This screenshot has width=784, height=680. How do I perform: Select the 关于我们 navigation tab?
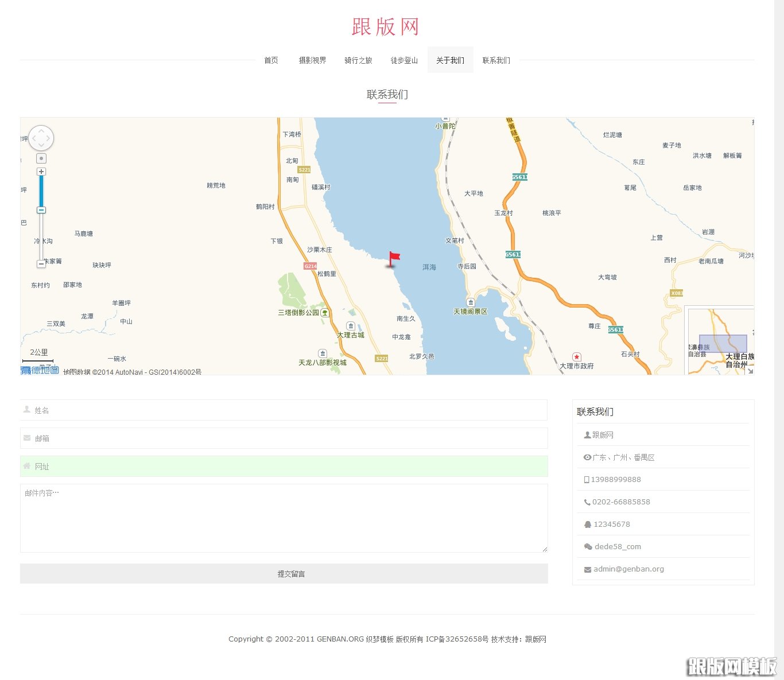(x=450, y=60)
